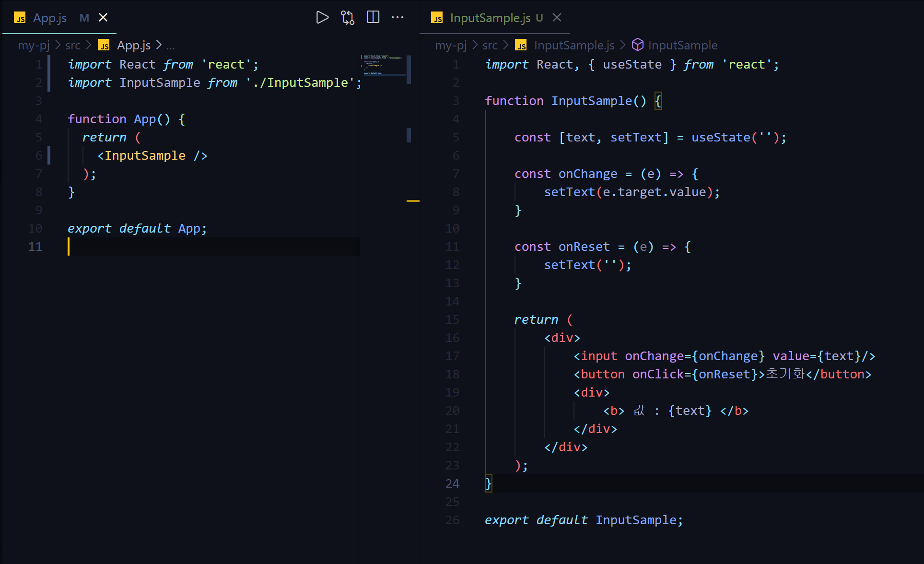Open my-pj breadcrumb in left editor

click(34, 45)
